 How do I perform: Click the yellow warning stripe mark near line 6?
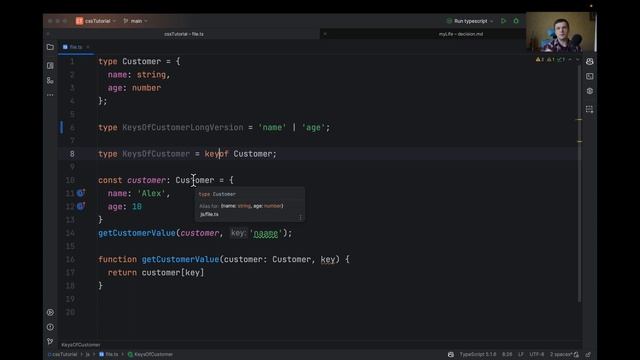tap(579, 120)
